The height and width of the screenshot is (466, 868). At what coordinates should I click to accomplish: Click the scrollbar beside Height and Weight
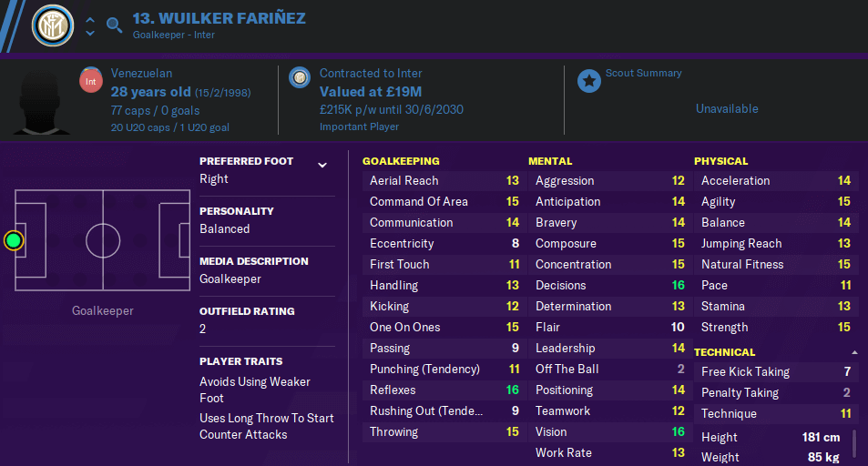point(854,443)
